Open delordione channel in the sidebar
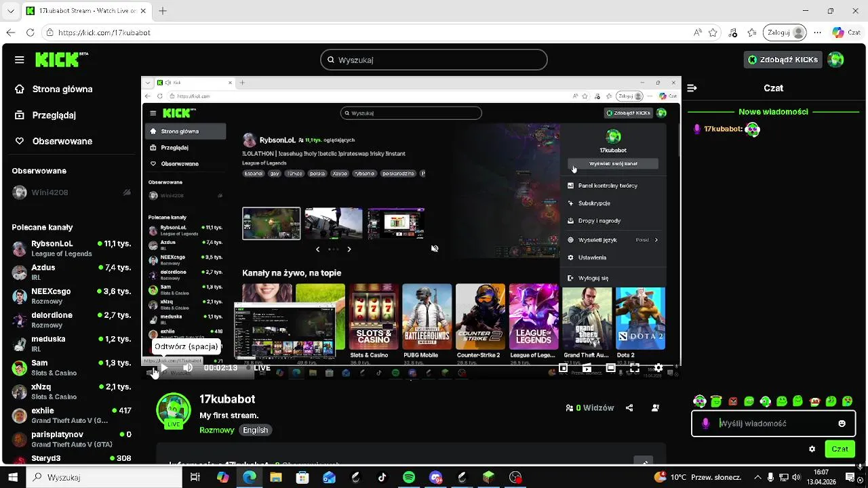This screenshot has width=868, height=488. [71, 320]
